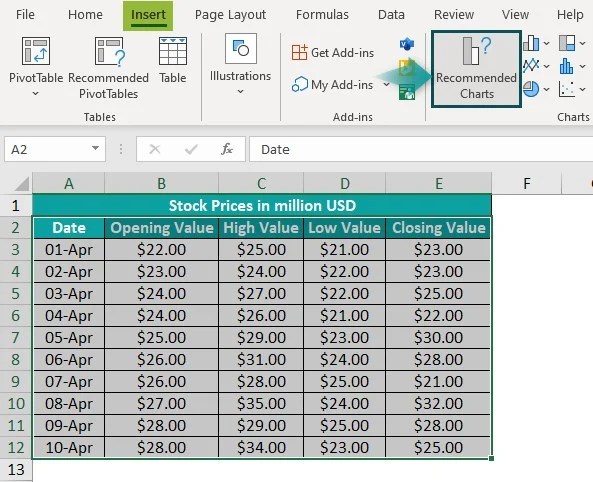Click the PivotTable icon
The image size is (593, 482).
coord(36,51)
